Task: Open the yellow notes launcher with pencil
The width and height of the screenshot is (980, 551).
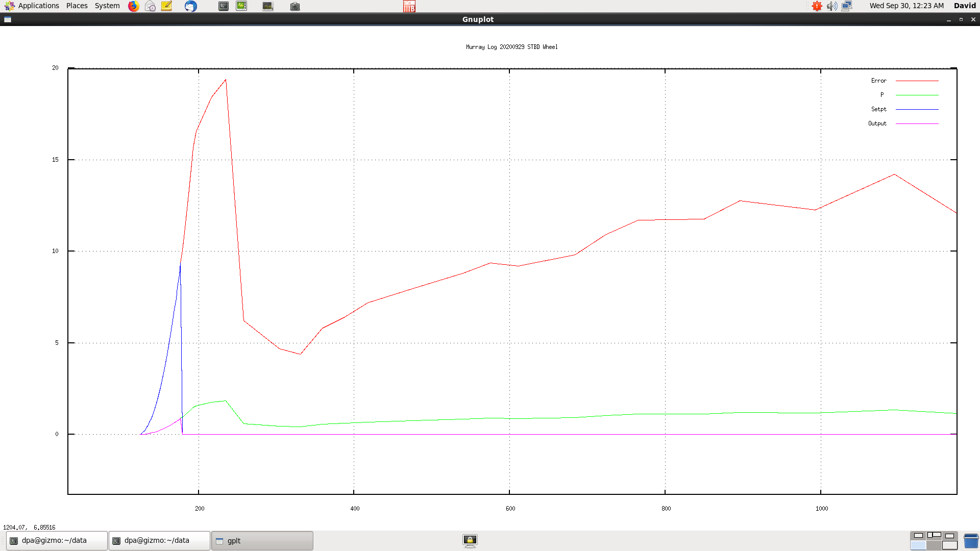Action: [166, 6]
